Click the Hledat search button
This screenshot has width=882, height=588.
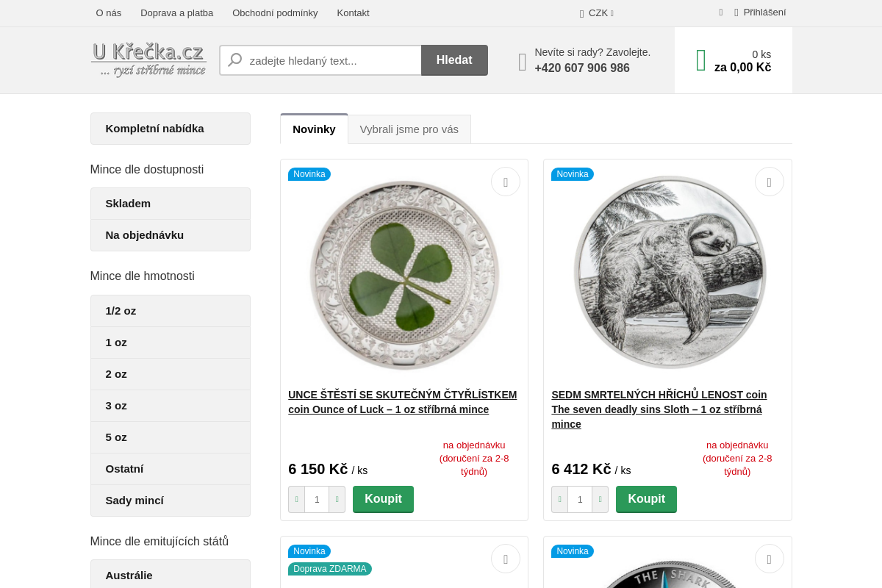click(454, 60)
